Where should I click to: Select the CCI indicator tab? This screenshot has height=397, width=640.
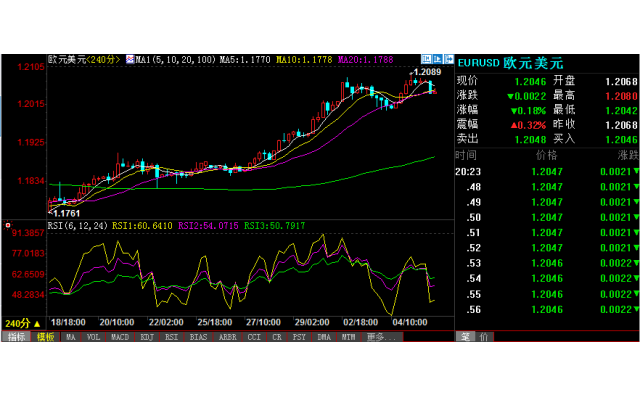[254, 337]
